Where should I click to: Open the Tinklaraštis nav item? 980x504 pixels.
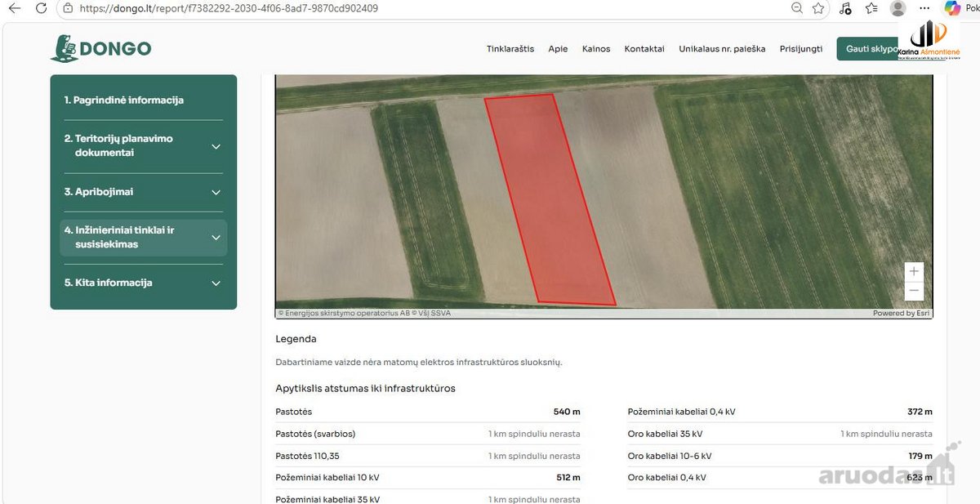(510, 49)
